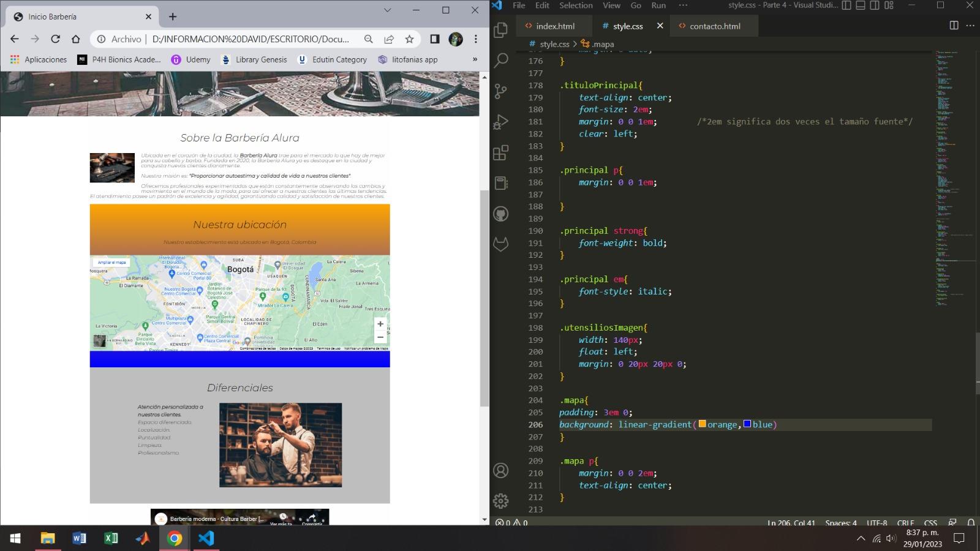Click Chrome forward arrow
Image resolution: width=980 pixels, height=551 pixels.
35,39
